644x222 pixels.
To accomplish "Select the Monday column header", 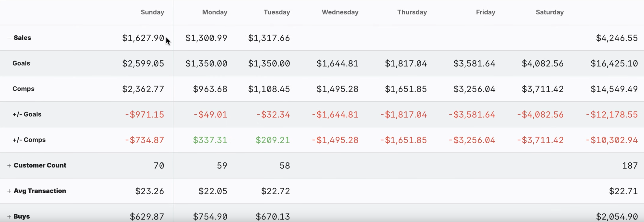I will coord(215,12).
